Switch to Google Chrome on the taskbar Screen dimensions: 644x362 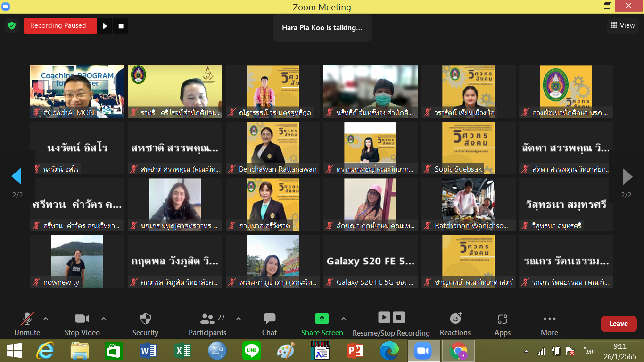click(x=458, y=351)
